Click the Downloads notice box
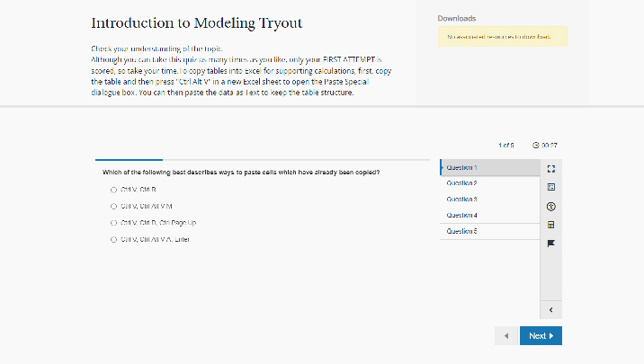The image size is (644, 364). coord(502,37)
